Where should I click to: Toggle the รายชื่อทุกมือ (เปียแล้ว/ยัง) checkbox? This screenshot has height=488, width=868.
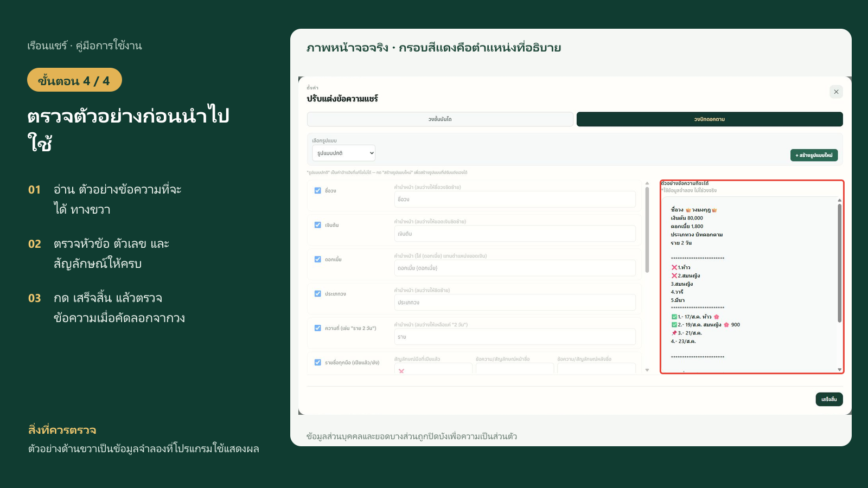[318, 362]
